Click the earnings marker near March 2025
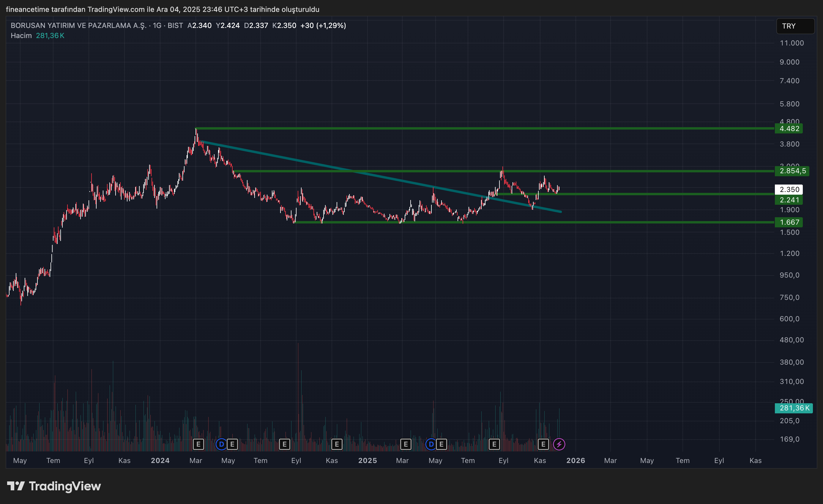 406,444
